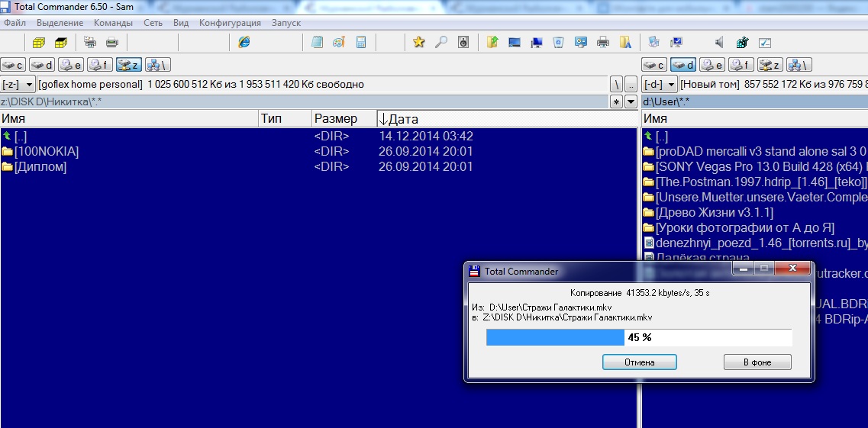Click the Internet Explorer toolbar icon
868x428 pixels.
[x=244, y=43]
